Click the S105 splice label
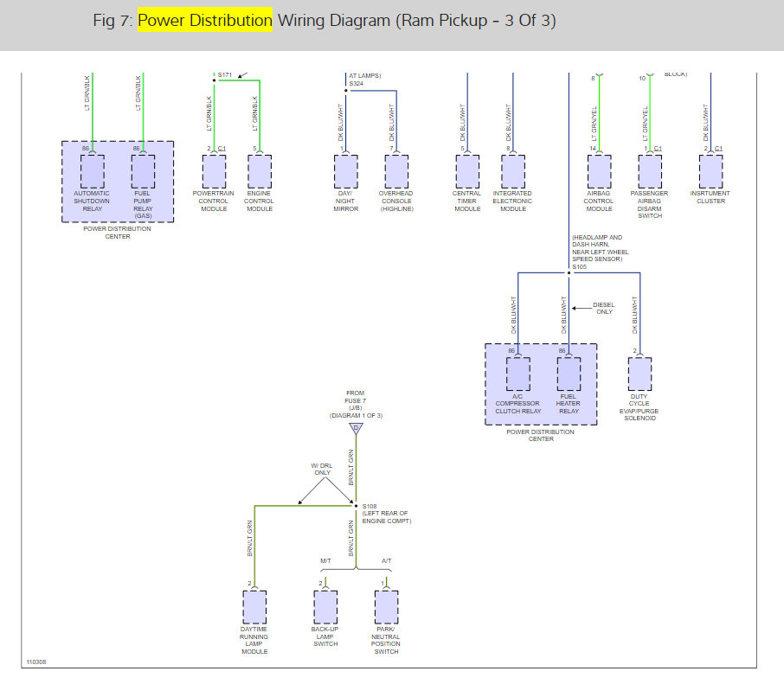 point(580,267)
